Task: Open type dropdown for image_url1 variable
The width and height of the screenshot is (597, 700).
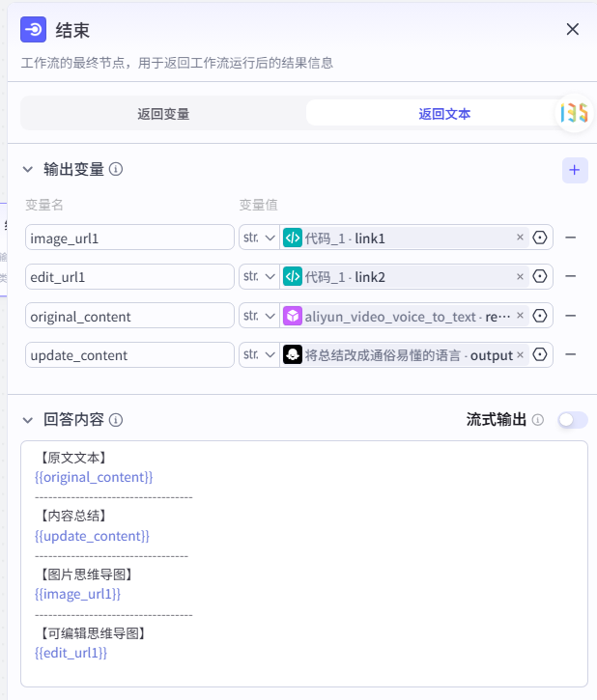Action: (x=258, y=238)
